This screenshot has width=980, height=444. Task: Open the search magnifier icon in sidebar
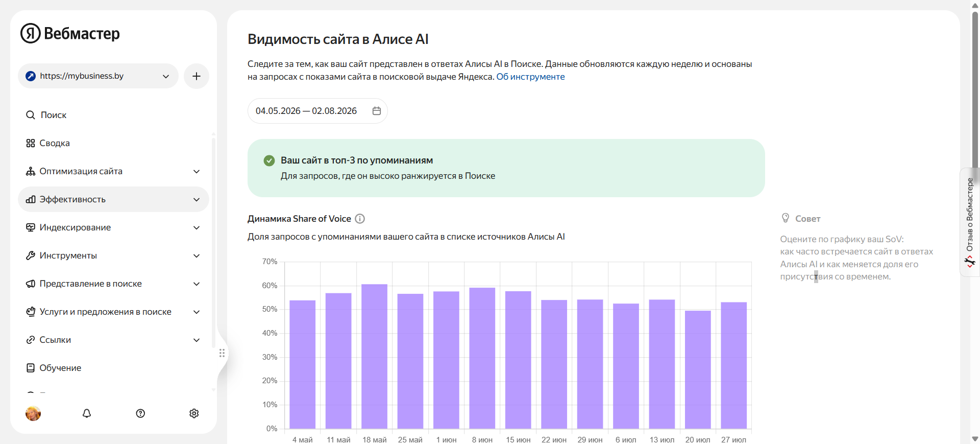[31, 115]
